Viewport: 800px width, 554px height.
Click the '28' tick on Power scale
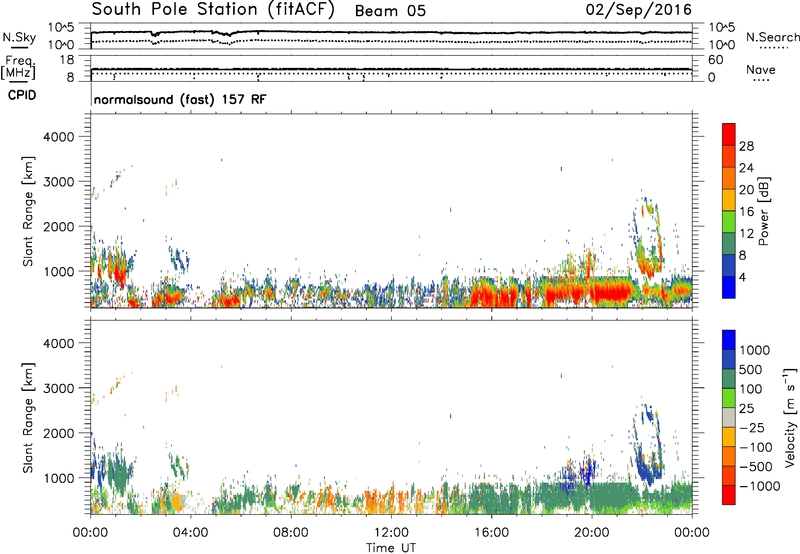pos(746,146)
